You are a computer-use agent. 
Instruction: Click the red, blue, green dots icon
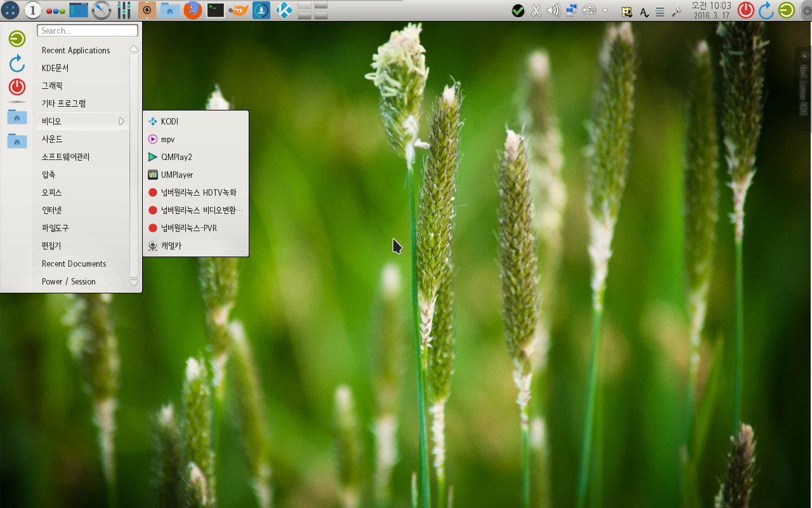(56, 11)
